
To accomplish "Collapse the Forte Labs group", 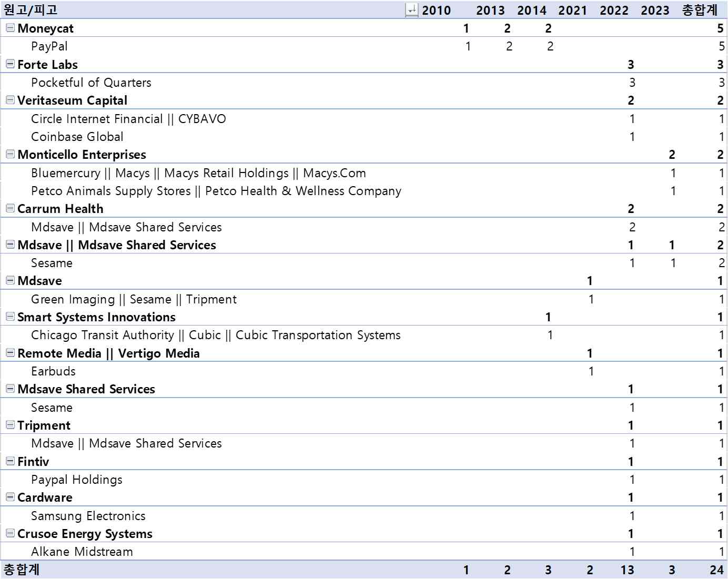I will tap(10, 64).
